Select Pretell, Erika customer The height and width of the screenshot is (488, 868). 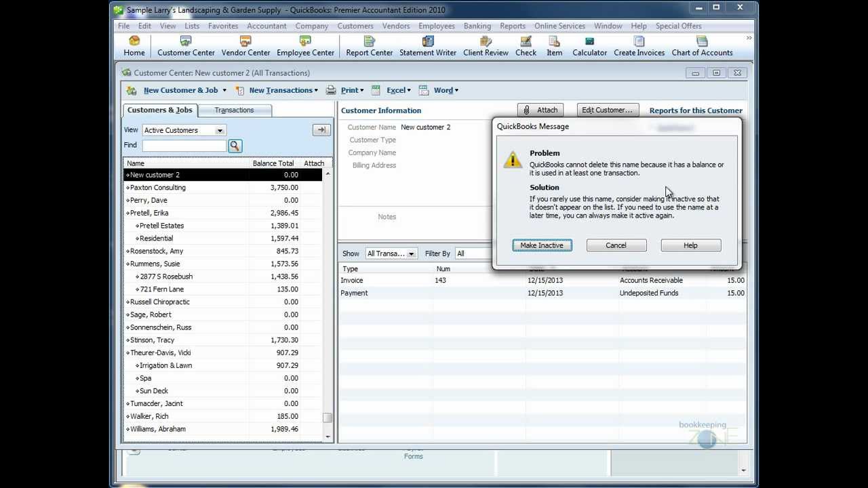pos(223,213)
